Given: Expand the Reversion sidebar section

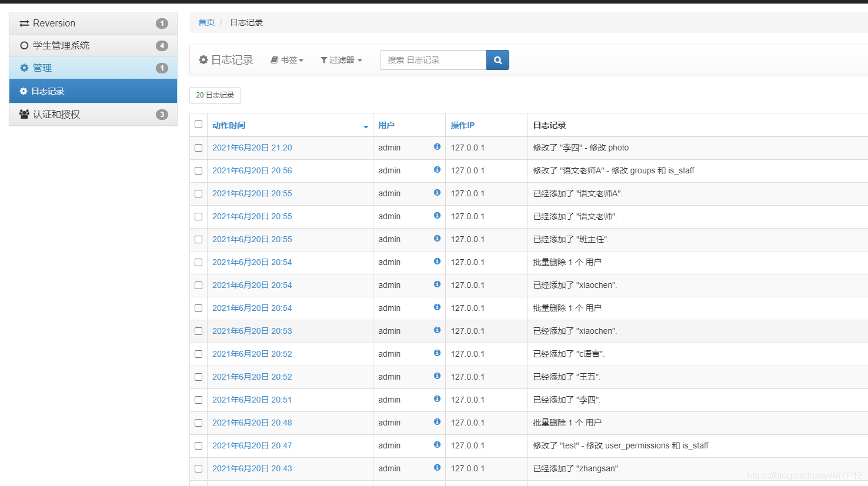Looking at the screenshot, I should (94, 24).
